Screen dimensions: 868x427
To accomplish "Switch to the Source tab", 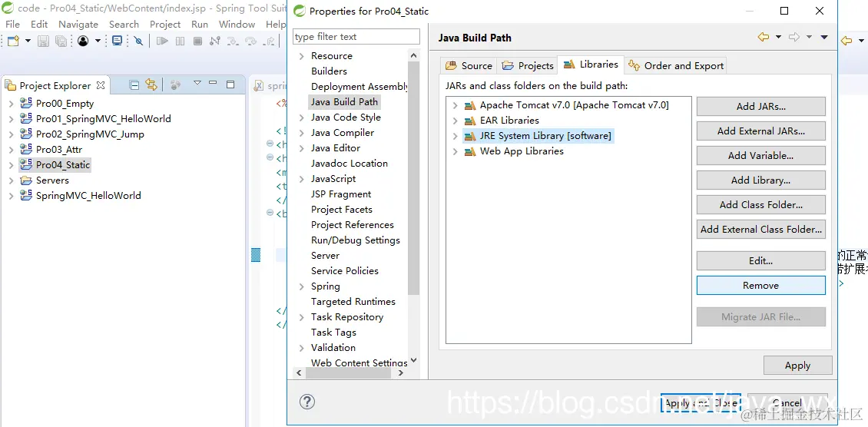I will pos(469,66).
